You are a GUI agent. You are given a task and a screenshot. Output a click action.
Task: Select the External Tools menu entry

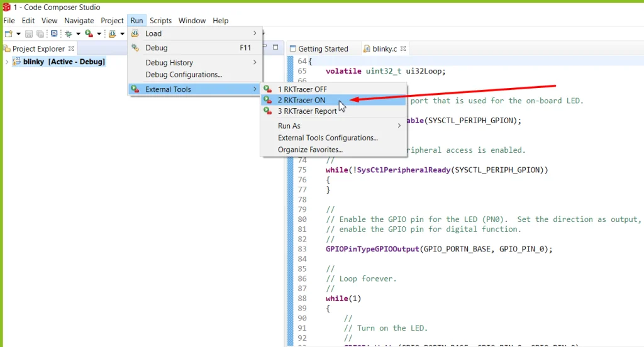coord(195,89)
